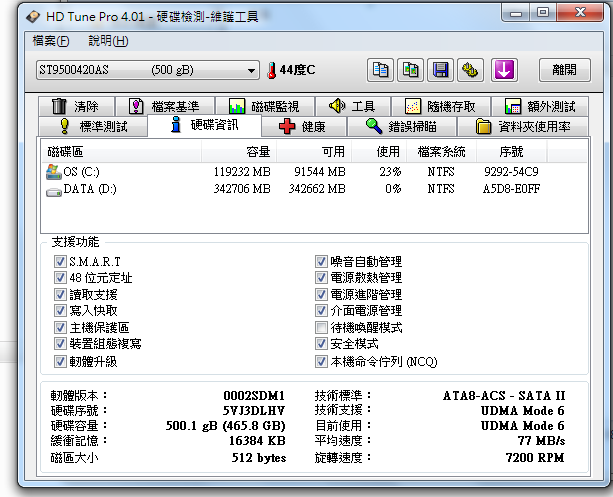Toggle the 噪音自動管理 checkbox
The height and width of the screenshot is (497, 613).
321,261
